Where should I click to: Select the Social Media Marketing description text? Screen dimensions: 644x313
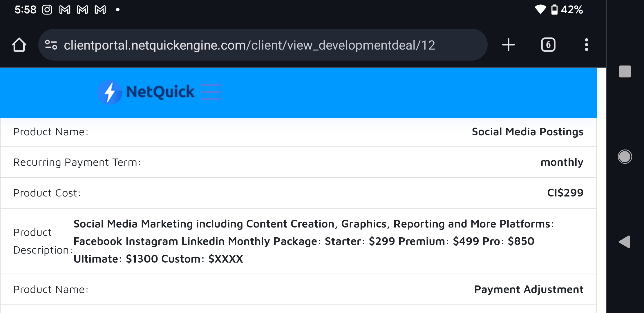[x=314, y=241]
